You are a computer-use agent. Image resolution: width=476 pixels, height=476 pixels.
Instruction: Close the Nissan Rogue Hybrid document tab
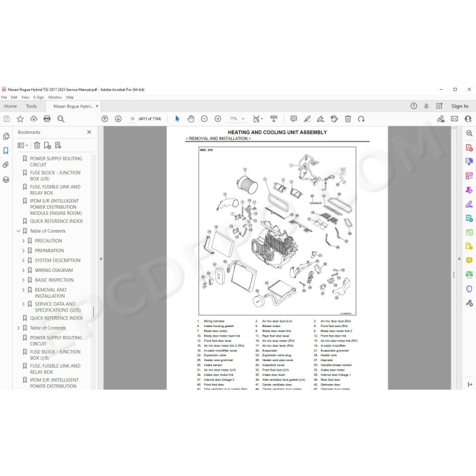(x=97, y=106)
